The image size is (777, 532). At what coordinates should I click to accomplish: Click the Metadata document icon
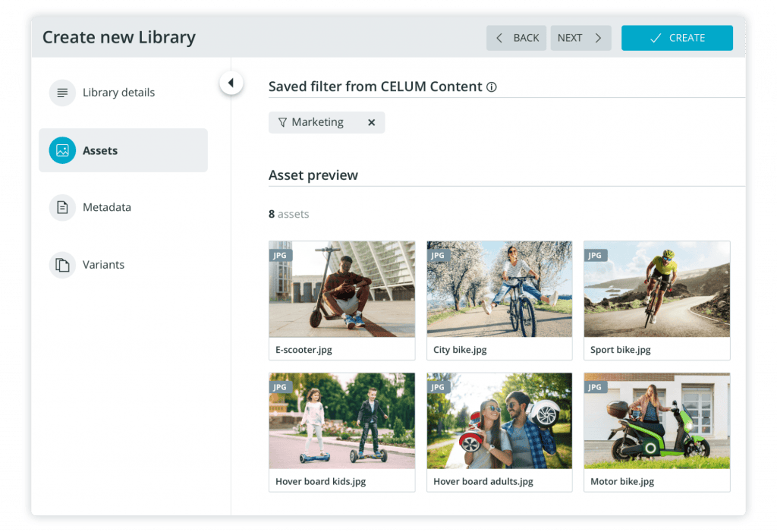pyautogui.click(x=62, y=207)
